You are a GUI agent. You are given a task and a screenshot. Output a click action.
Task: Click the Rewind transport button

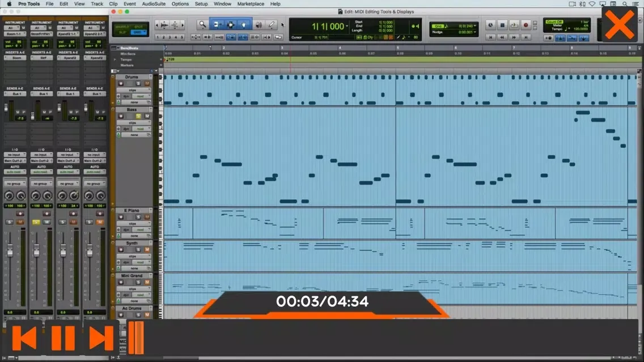(502, 37)
